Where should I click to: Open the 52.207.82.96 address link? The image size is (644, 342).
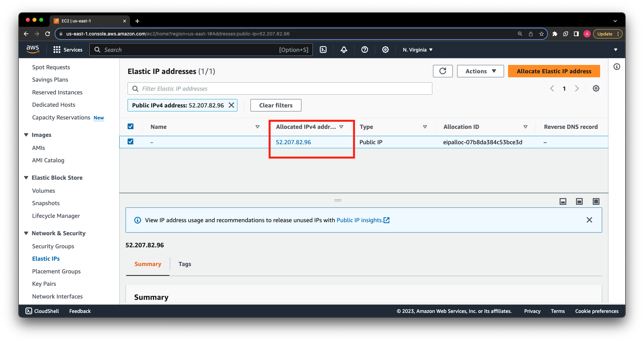pyautogui.click(x=293, y=142)
